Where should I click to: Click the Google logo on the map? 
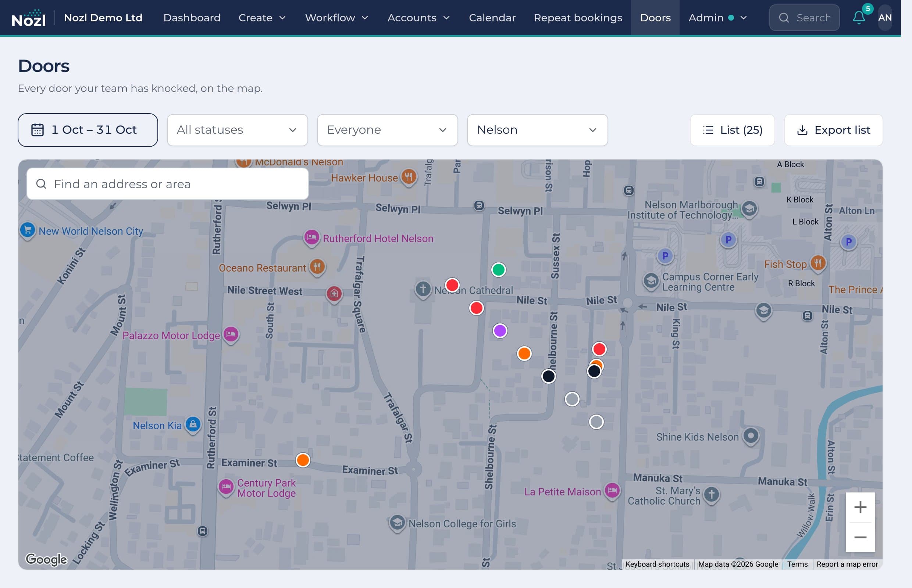coord(46,559)
